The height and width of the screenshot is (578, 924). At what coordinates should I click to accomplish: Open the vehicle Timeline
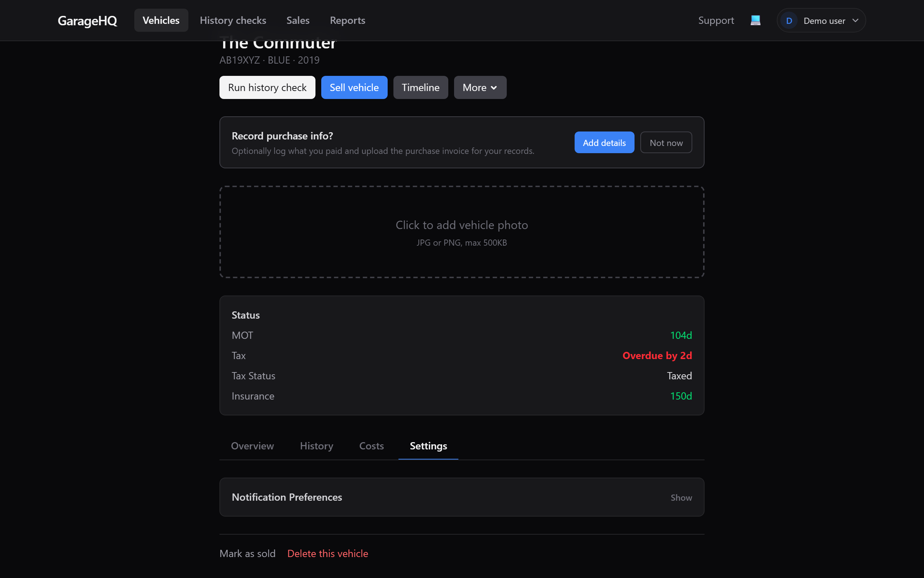(x=420, y=87)
